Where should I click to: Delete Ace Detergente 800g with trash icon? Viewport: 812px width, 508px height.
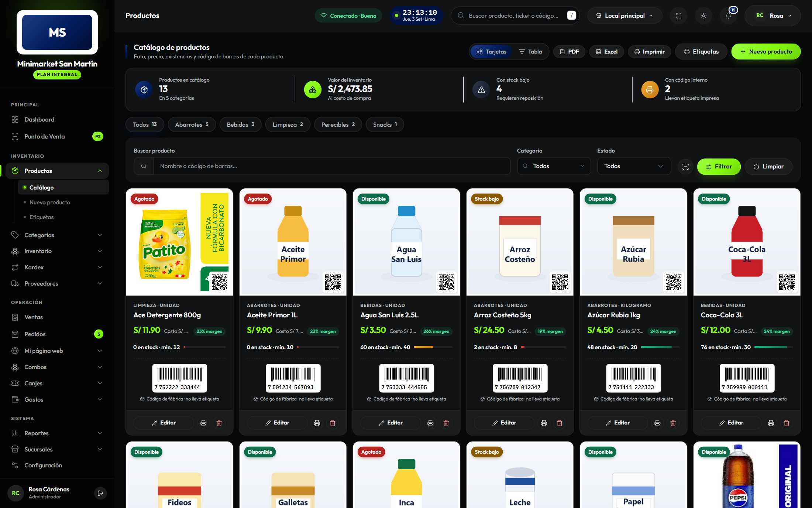(x=219, y=423)
